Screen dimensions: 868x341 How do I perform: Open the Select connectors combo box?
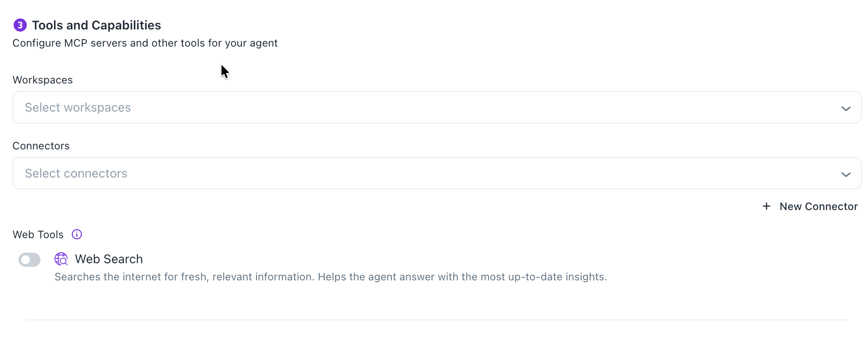click(x=437, y=174)
